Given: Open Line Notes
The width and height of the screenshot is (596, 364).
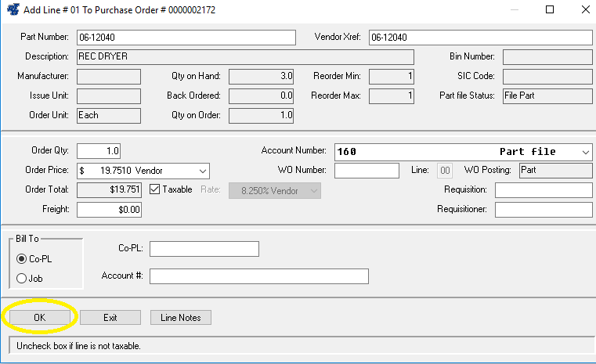Looking at the screenshot, I should 180,317.
